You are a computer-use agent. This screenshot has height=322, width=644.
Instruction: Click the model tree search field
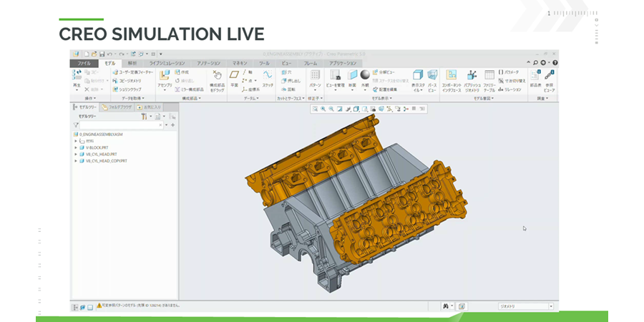[x=122, y=125]
